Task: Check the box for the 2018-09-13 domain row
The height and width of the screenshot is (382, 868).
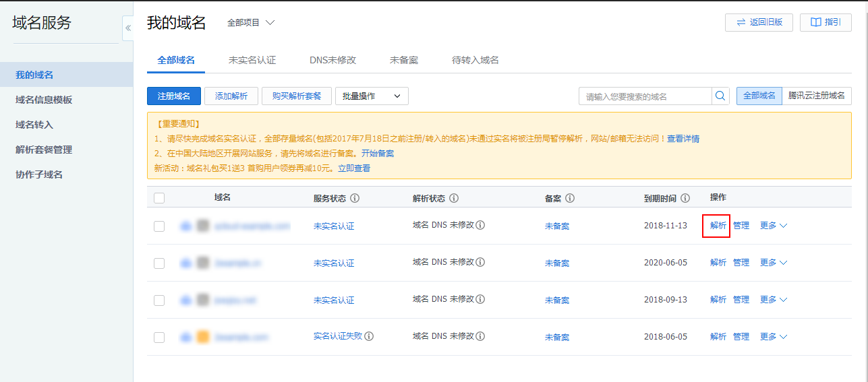Action: click(x=159, y=300)
